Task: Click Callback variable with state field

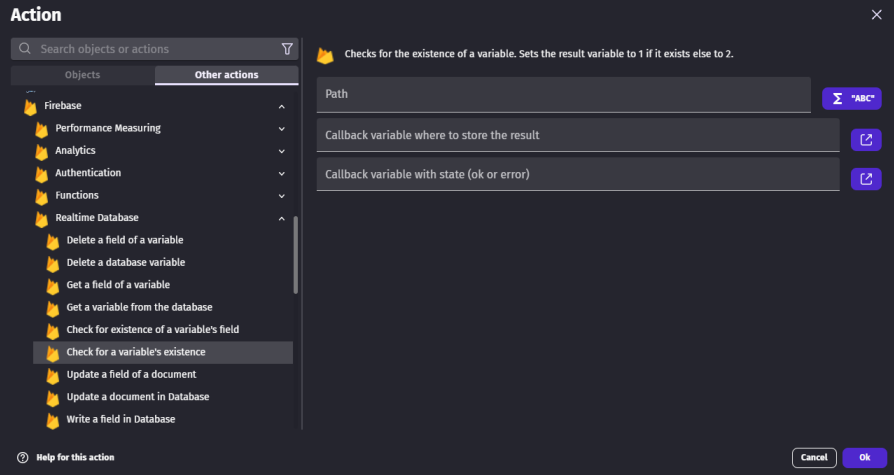Action: click(x=578, y=174)
